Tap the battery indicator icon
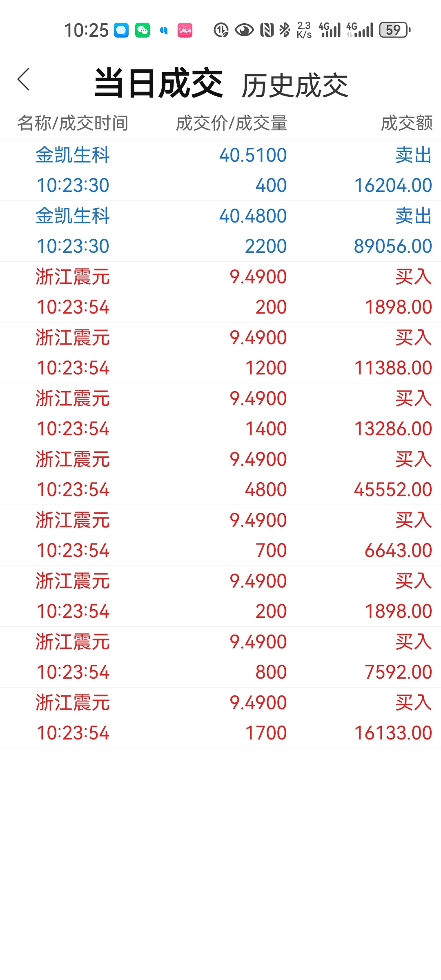This screenshot has height=980, width=441. [395, 30]
